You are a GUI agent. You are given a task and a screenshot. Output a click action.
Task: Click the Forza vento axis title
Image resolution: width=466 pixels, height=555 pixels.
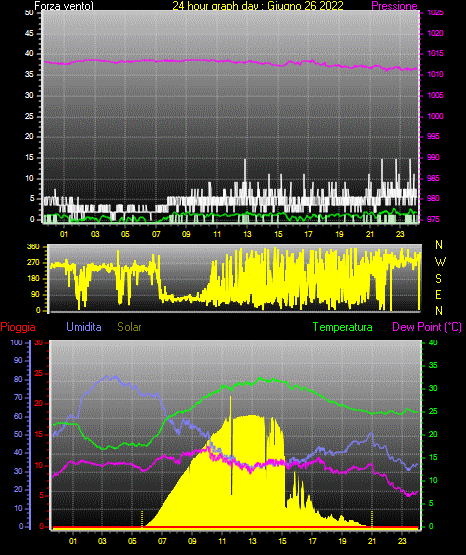point(64,6)
